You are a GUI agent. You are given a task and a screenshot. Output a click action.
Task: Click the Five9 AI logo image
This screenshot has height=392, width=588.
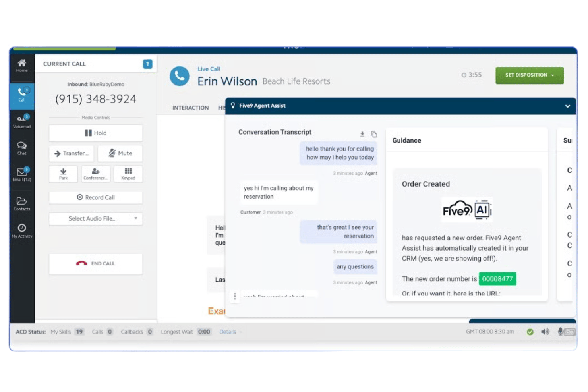(467, 209)
